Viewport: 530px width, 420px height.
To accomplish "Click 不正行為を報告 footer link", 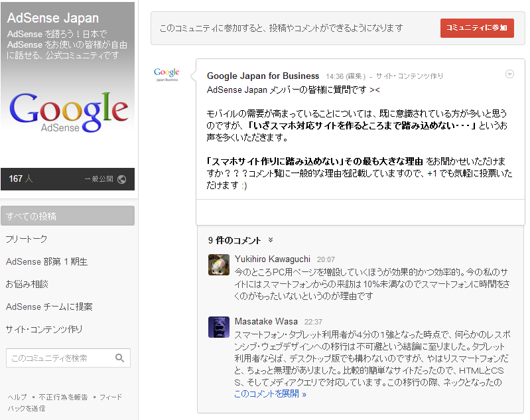I will 63,397.
